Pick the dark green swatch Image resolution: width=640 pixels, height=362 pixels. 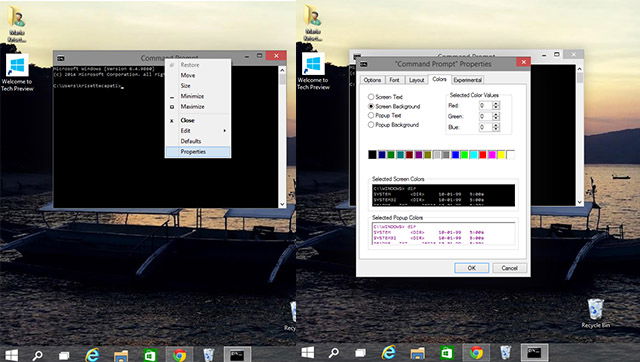[x=391, y=155]
